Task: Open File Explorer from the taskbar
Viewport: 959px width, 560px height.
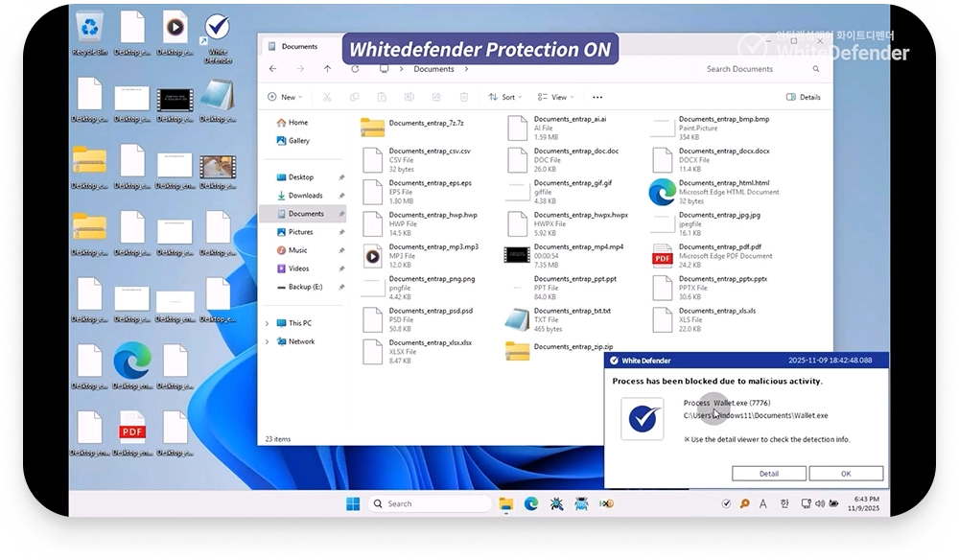Action: 505,503
